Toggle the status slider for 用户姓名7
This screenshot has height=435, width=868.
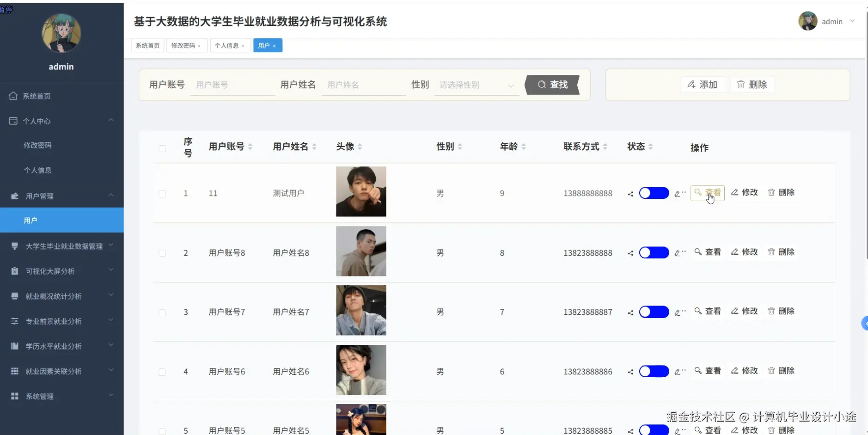click(654, 312)
